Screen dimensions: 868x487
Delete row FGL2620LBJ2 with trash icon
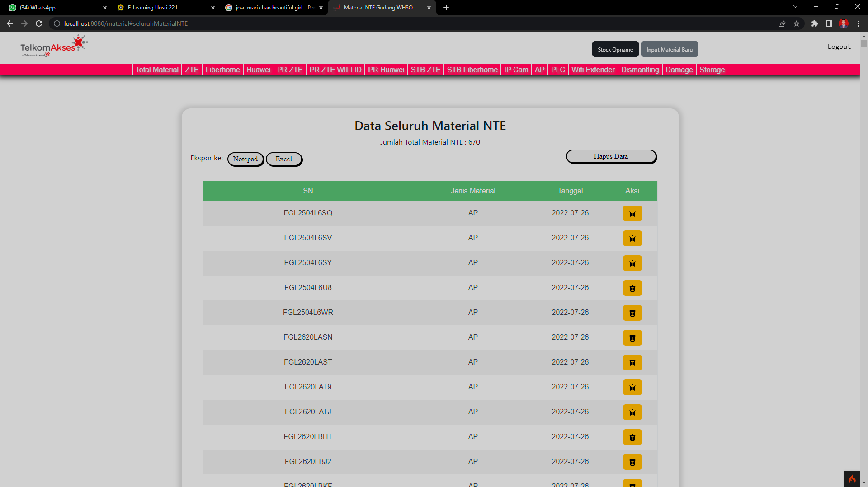pos(632,462)
